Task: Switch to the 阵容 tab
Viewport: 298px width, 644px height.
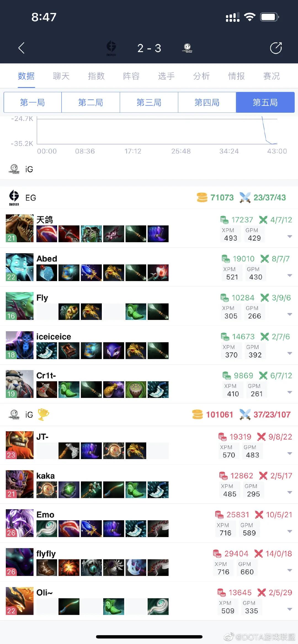Action: click(131, 76)
